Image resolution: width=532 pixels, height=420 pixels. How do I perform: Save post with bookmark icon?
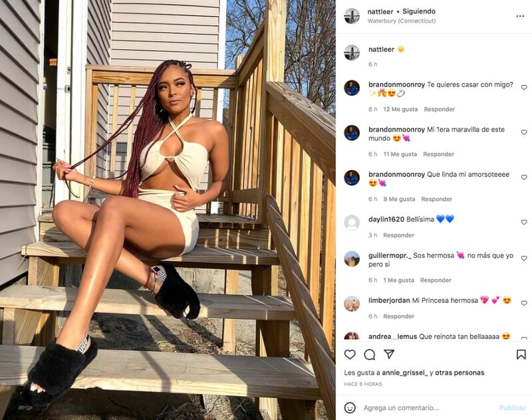click(x=521, y=355)
